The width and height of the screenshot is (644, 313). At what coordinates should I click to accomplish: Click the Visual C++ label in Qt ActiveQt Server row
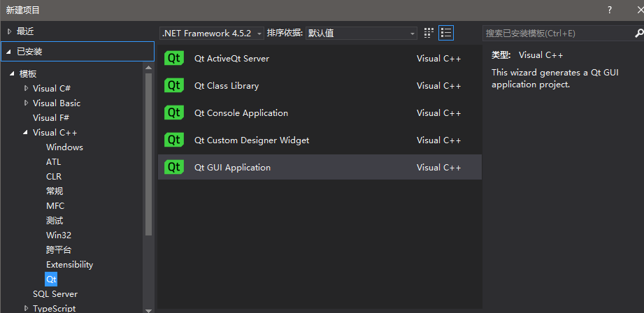[x=438, y=59]
